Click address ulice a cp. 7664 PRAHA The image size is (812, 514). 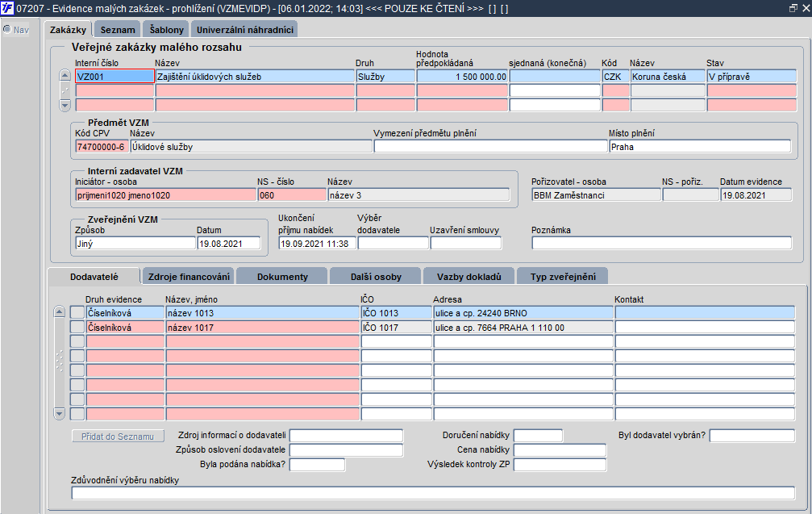[x=523, y=327]
